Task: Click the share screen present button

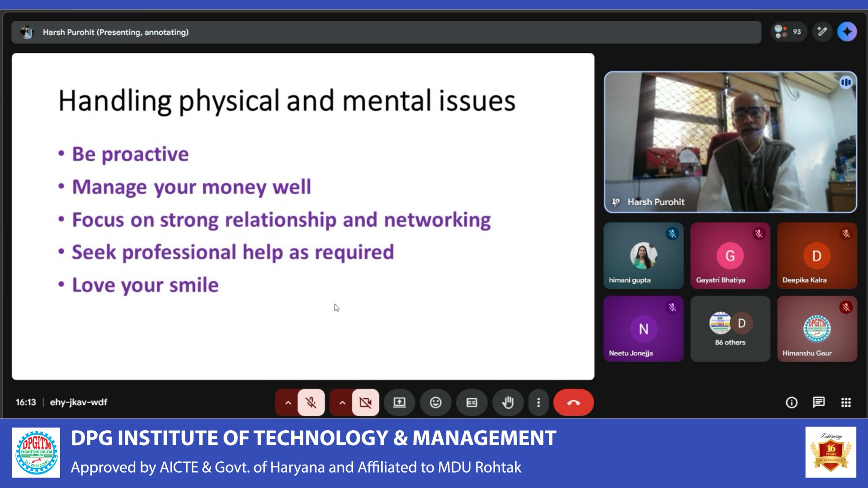Action: pos(399,402)
